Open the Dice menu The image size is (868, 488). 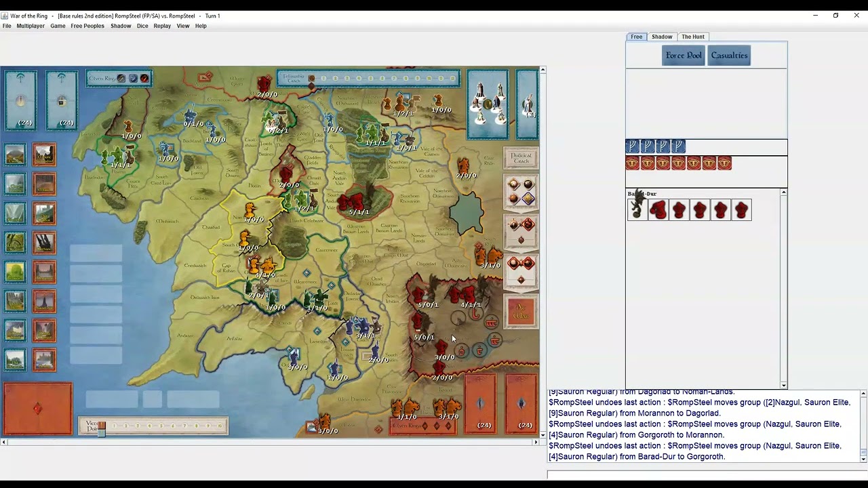pyautogui.click(x=142, y=26)
